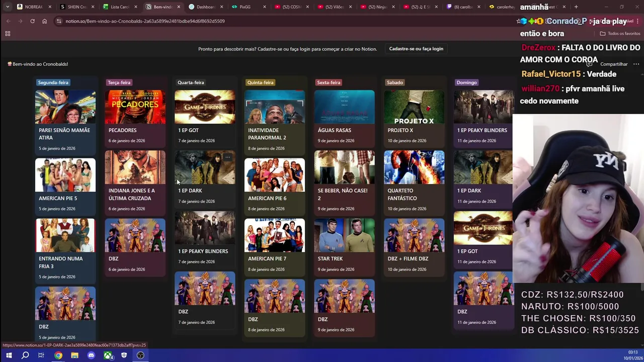Switch to the PixGG tab
This screenshot has height=362, width=644.
click(249, 7)
